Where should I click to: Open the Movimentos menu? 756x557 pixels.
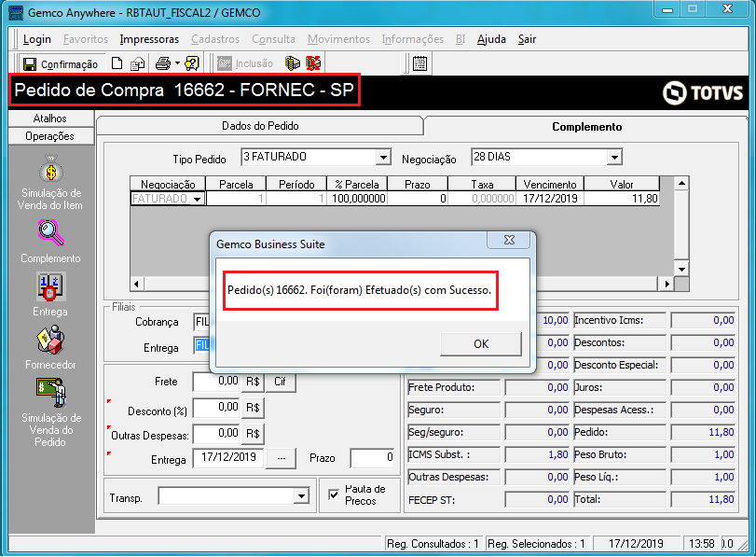tap(338, 39)
